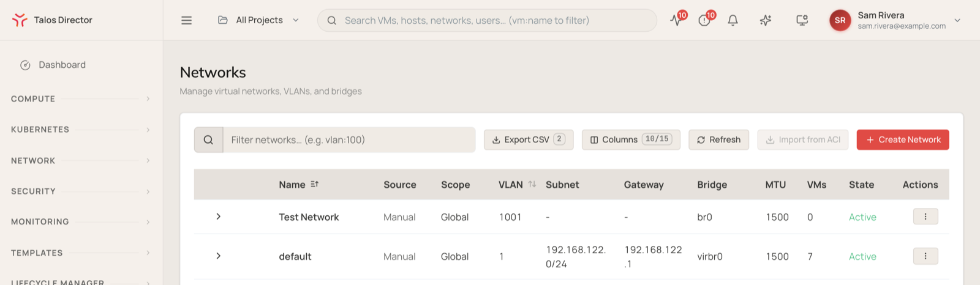Click the MTU column header

[x=775, y=185]
